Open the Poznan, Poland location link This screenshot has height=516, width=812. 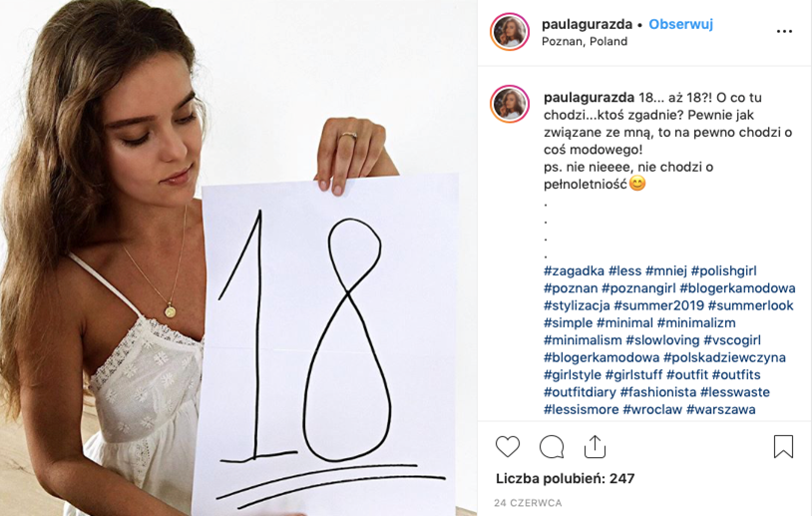click(x=585, y=42)
